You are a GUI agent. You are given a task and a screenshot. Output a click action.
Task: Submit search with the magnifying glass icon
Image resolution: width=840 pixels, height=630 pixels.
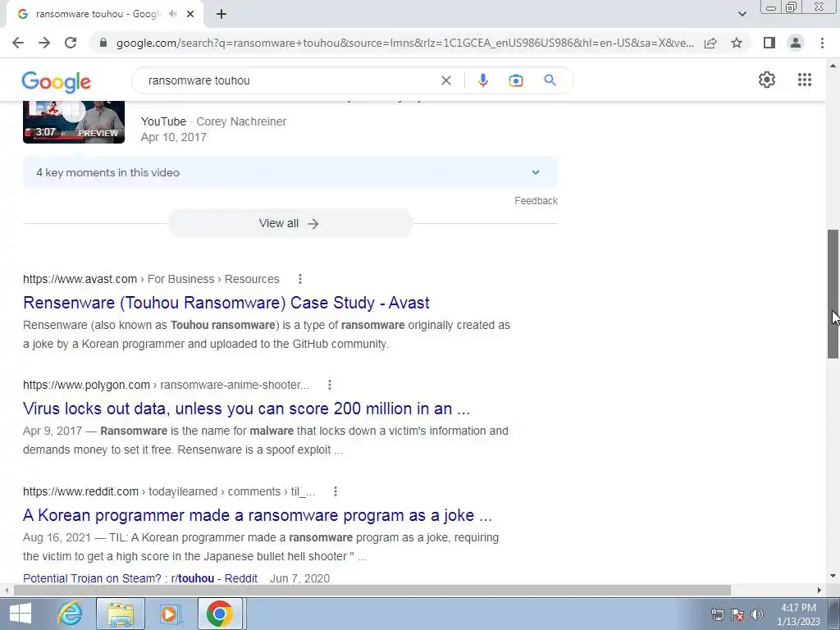550,80
